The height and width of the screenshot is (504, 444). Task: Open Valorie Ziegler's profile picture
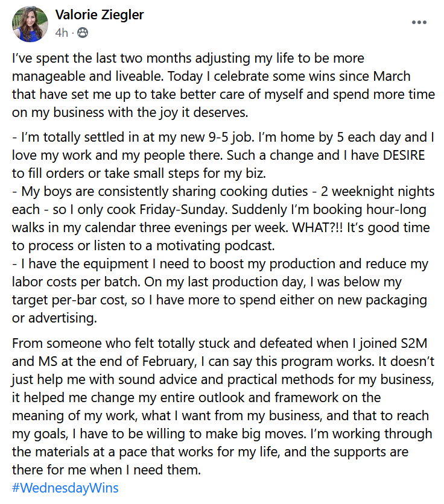click(30, 24)
